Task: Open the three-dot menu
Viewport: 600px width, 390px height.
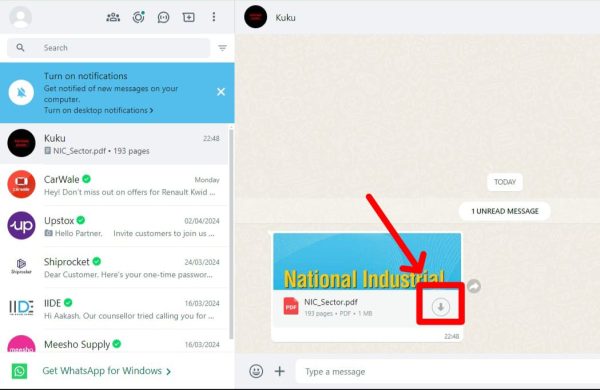Action: tap(214, 17)
